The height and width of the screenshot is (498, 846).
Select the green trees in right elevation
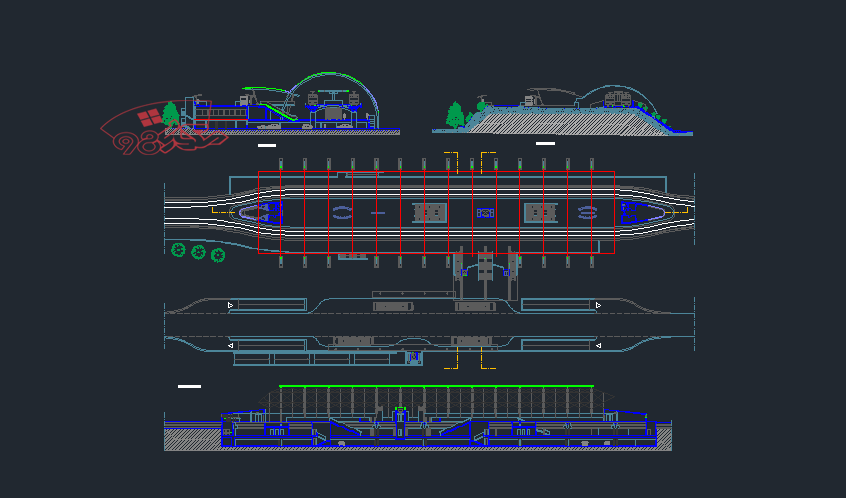(456, 115)
